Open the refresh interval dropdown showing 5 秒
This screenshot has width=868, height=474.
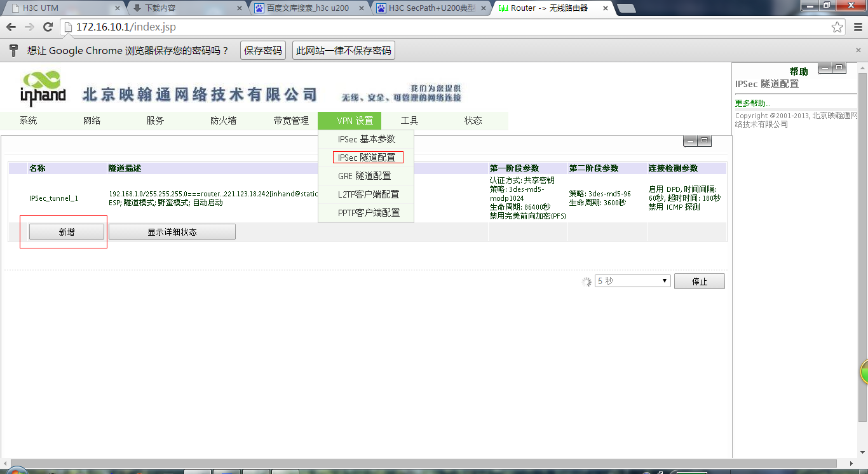tap(633, 281)
